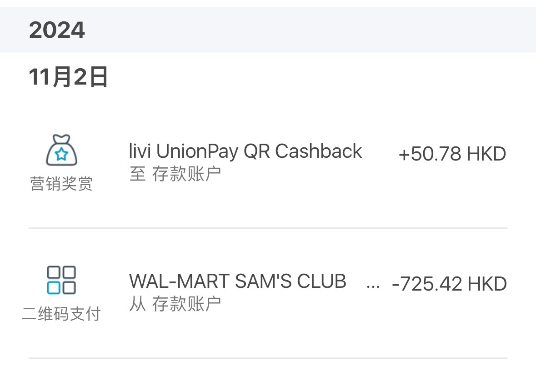Open the WAL-MART SAM'S CLUB transaction
This screenshot has height=392, width=536.
point(237,281)
